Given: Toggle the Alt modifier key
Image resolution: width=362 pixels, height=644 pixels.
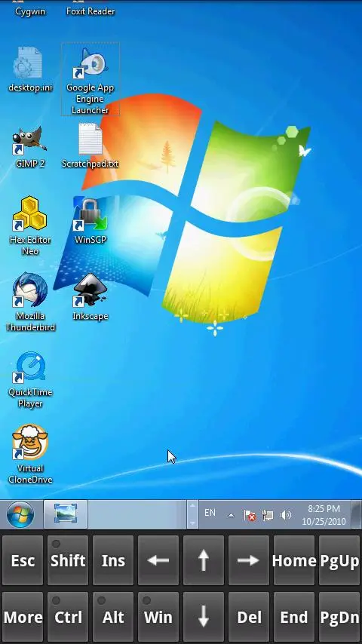Looking at the screenshot, I should [113, 617].
